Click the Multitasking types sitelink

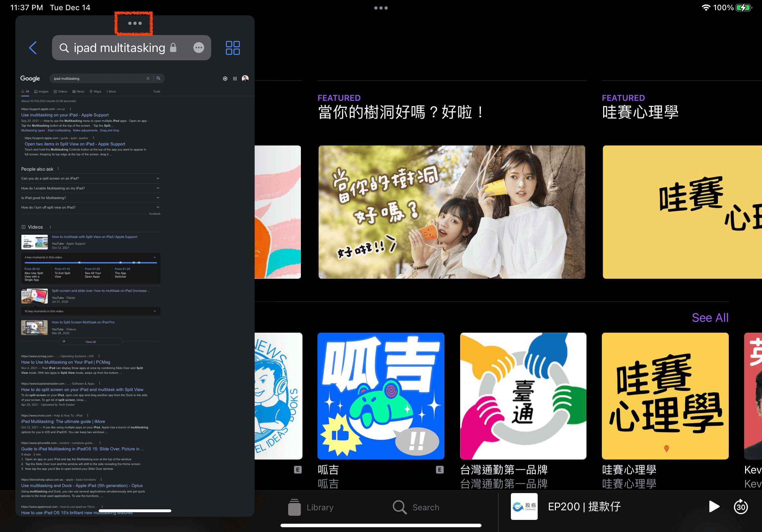33,131
